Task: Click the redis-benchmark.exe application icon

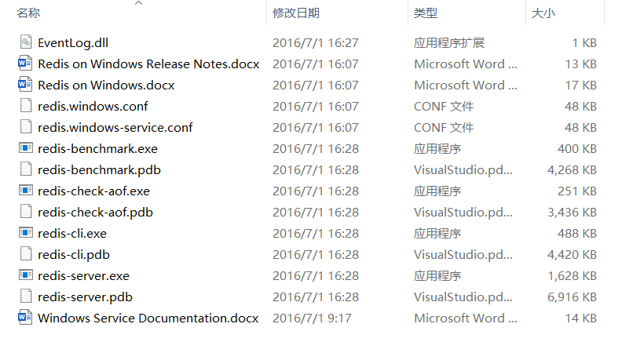Action: [26, 148]
